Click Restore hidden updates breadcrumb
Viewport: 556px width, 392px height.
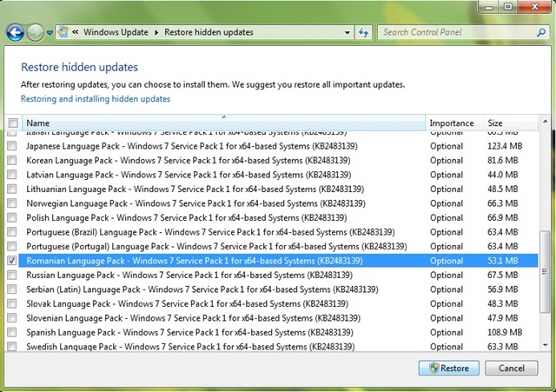(x=208, y=32)
